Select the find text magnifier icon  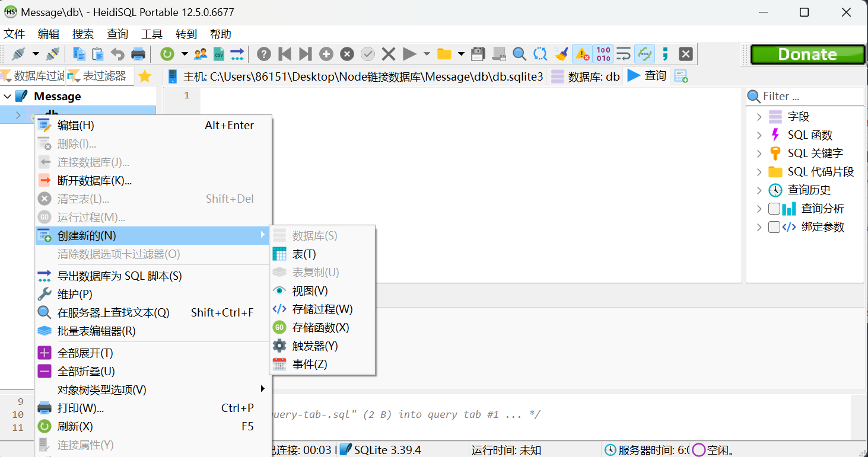coord(519,54)
